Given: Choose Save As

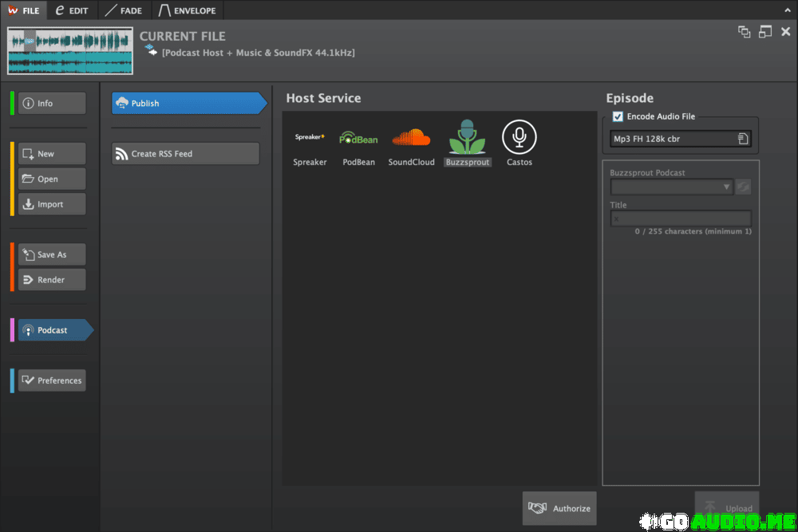Looking at the screenshot, I should [x=52, y=254].
